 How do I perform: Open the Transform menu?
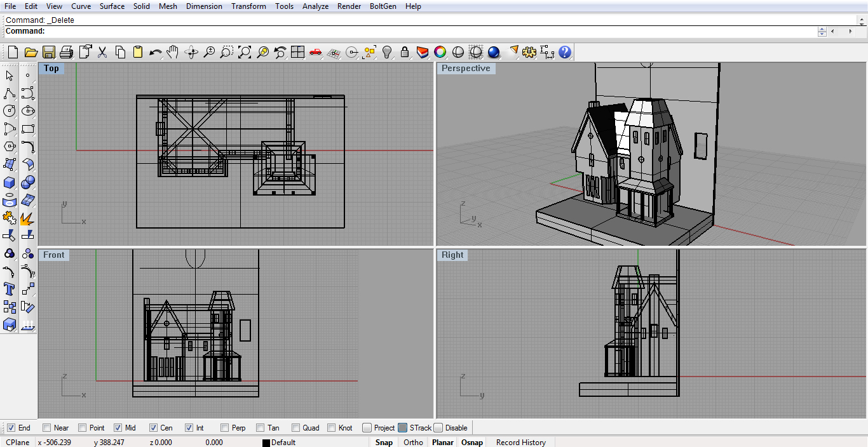click(x=248, y=6)
